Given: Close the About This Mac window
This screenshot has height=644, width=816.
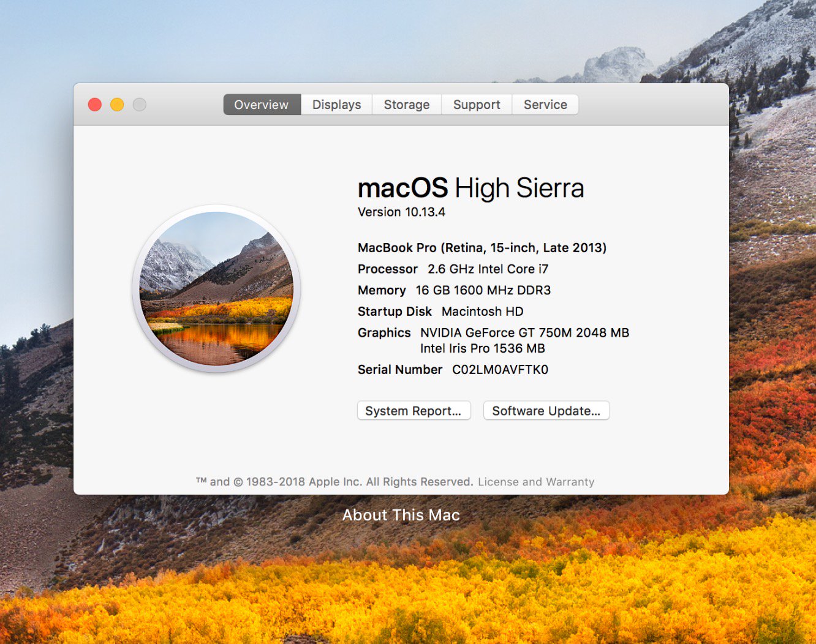Looking at the screenshot, I should [95, 105].
